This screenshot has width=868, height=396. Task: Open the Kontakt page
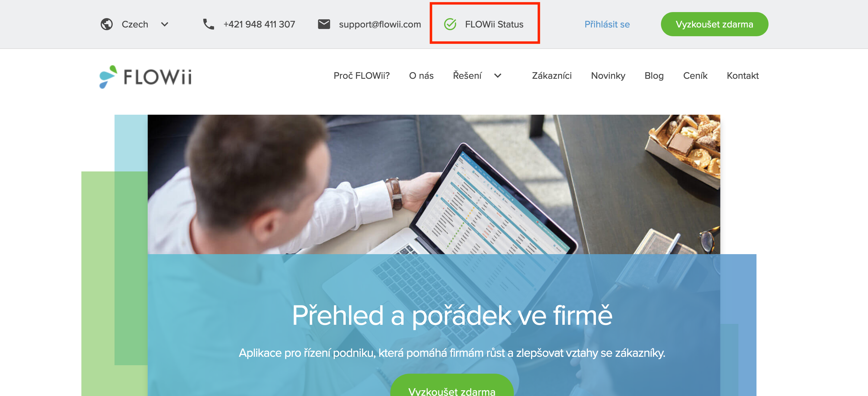pos(743,75)
